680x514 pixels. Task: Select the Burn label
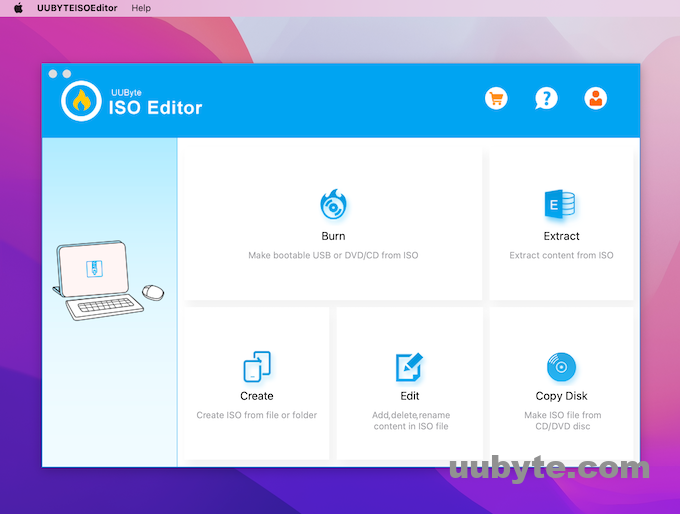click(333, 236)
